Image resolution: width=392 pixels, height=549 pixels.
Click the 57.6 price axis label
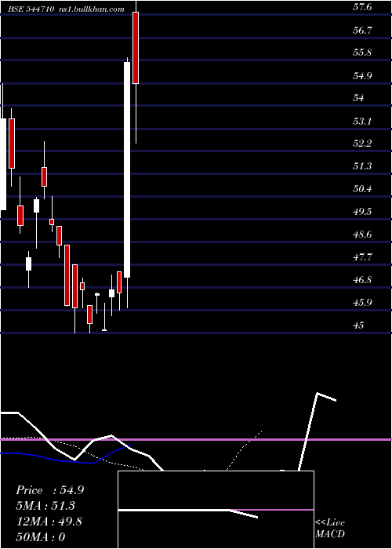point(362,7)
